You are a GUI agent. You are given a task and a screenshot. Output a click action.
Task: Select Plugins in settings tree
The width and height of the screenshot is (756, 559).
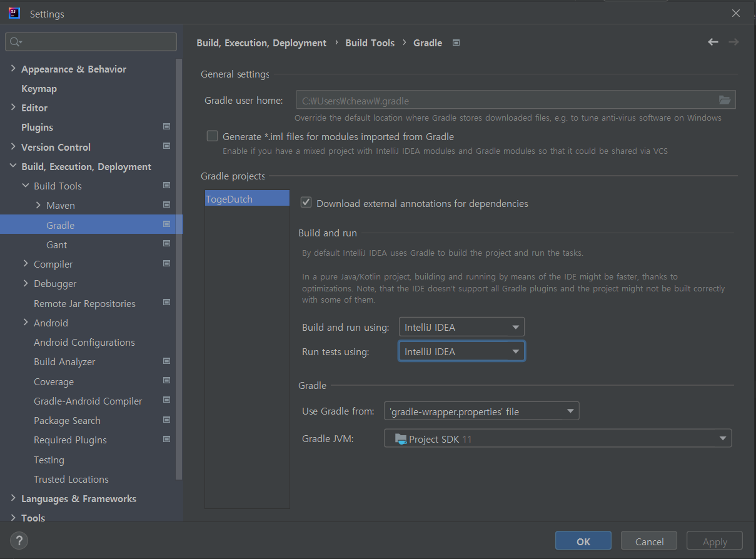37,127
